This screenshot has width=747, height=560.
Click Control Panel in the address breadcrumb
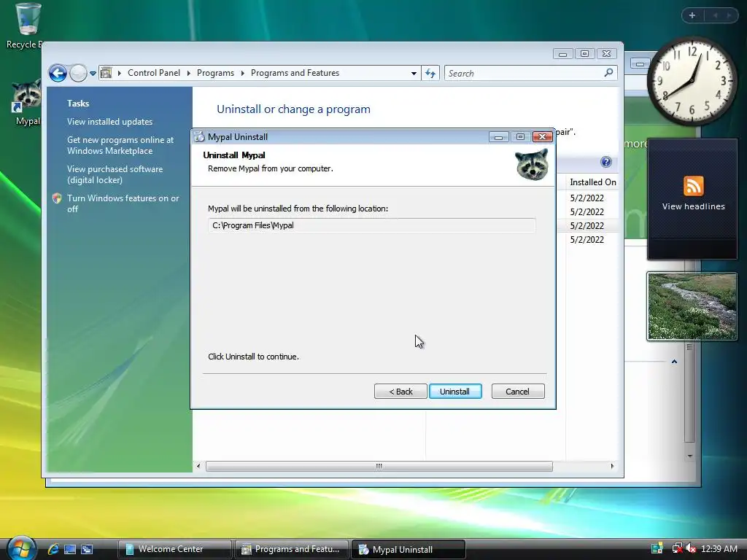tap(154, 73)
